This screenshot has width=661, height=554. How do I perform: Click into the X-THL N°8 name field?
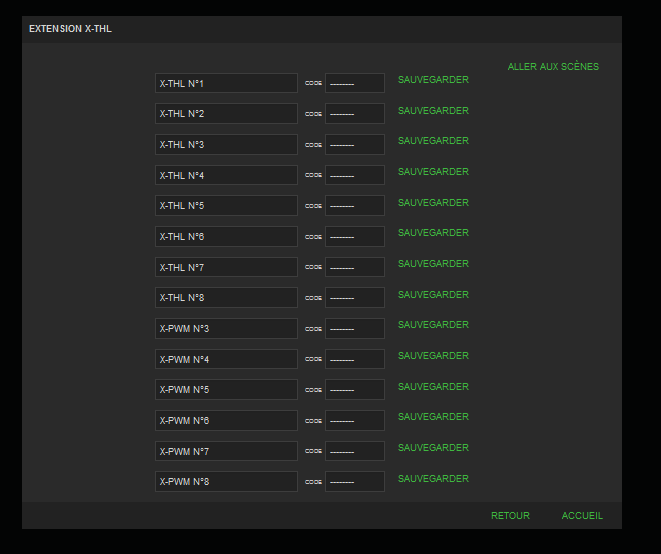(226, 297)
